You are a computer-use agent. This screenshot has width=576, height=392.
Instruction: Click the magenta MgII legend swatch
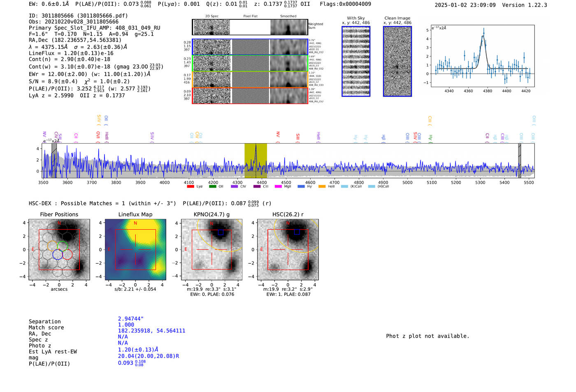click(x=278, y=186)
